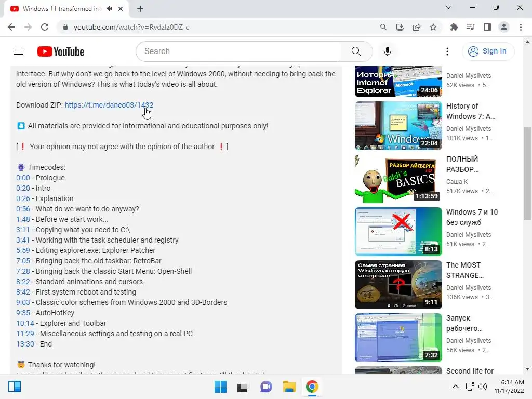Image resolution: width=532 pixels, height=399 pixels.
Task: Search by voice with the microphone icon
Action: tap(387, 51)
